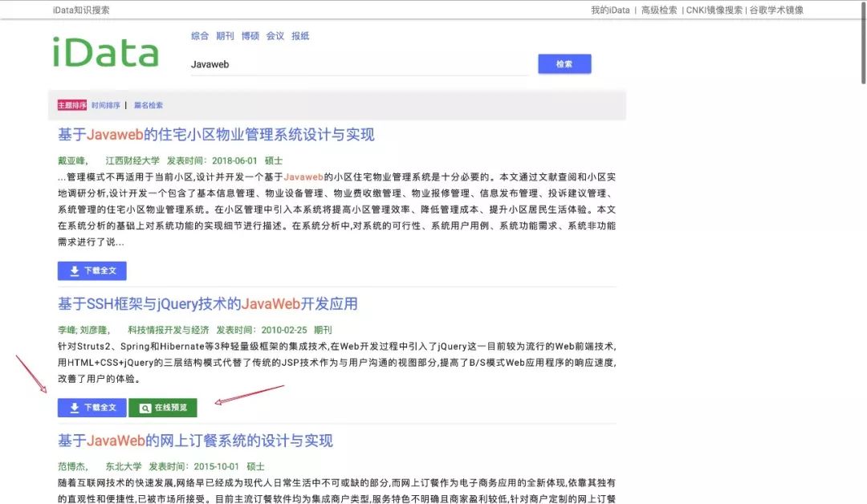This screenshot has width=867, height=504.
Task: Select the 综合 search tab
Action: click(200, 36)
